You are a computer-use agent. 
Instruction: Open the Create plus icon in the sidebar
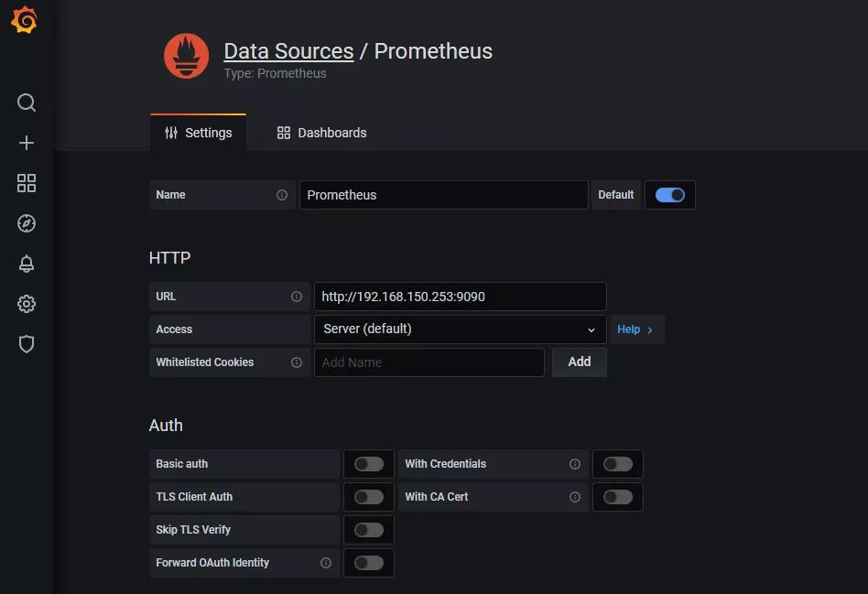(26, 143)
